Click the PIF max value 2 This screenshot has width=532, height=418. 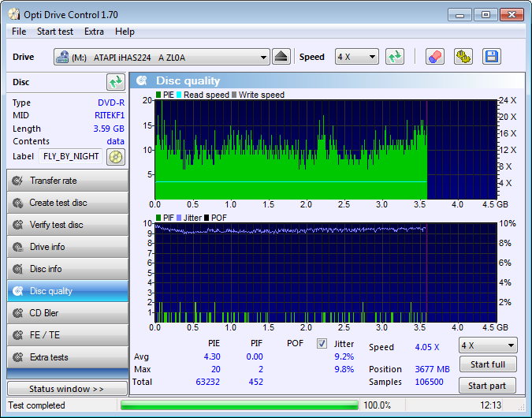[261, 369]
